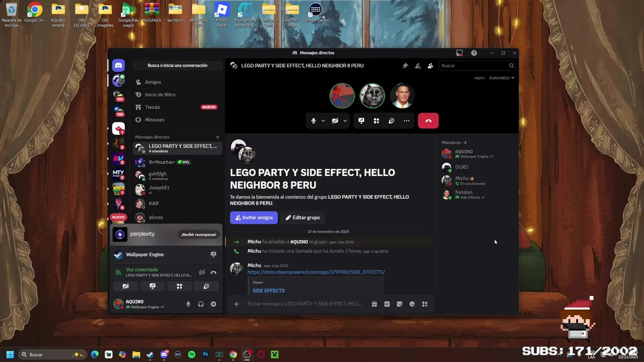
Task: Open Discord help question mark icon
Action: (474, 53)
